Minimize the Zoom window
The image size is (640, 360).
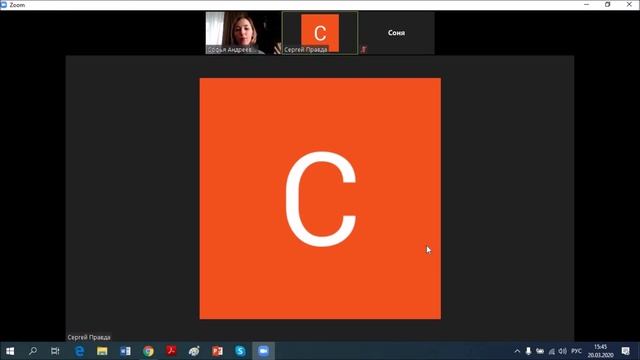pos(587,4)
